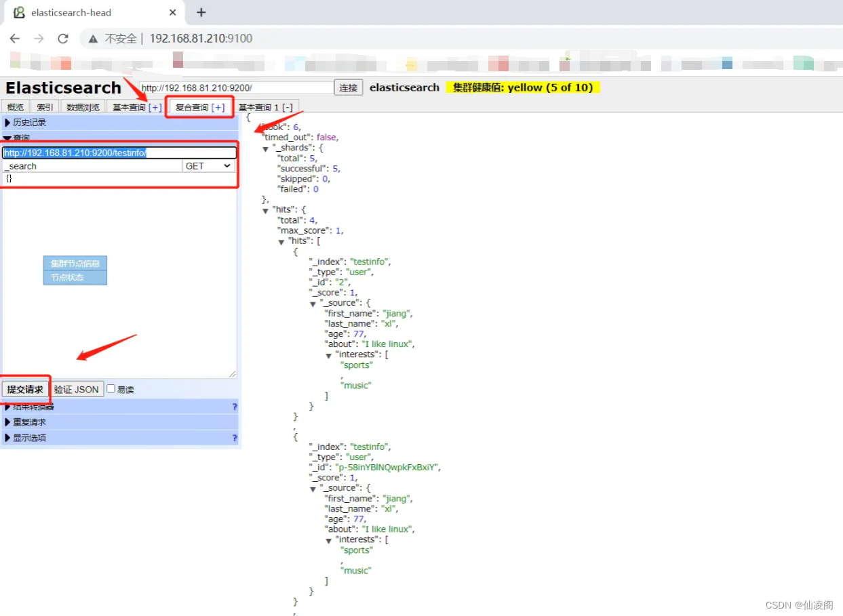The height and width of the screenshot is (616, 843).
Task: Open the GET request method dropdown
Action: pos(209,166)
